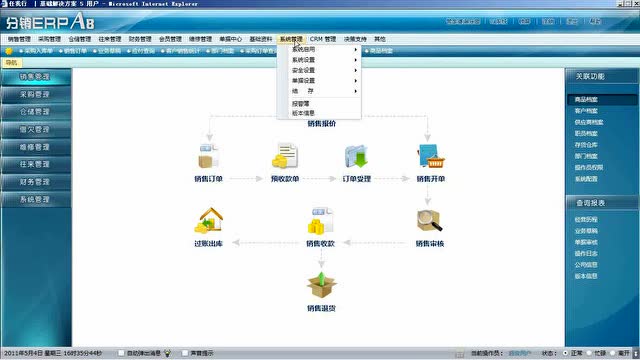This screenshot has height=360, width=640.
Task: Enable the 自动弹出消息 checkbox
Action: [x=121, y=353]
